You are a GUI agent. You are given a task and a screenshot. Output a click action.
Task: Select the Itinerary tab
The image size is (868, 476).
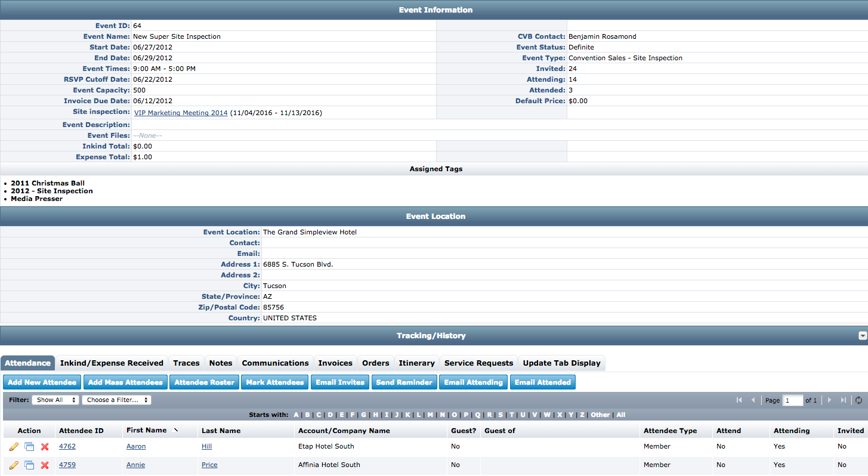tap(416, 363)
